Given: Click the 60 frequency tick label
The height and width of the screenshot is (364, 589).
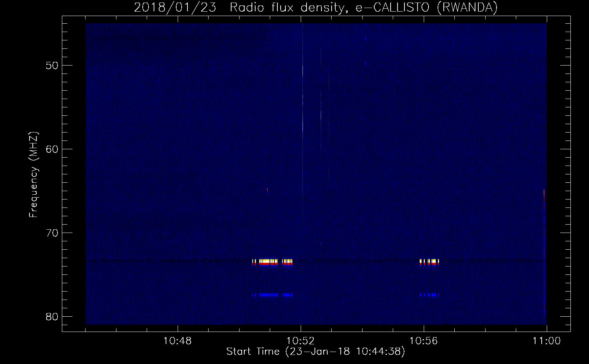Looking at the screenshot, I should [x=52, y=149].
